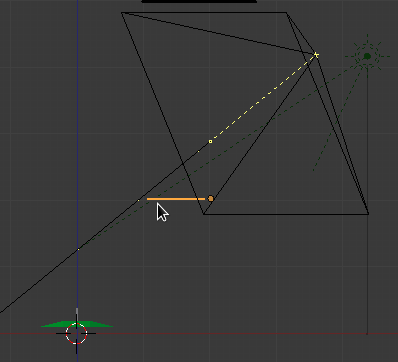Select the dashed green lamp object

point(367,56)
